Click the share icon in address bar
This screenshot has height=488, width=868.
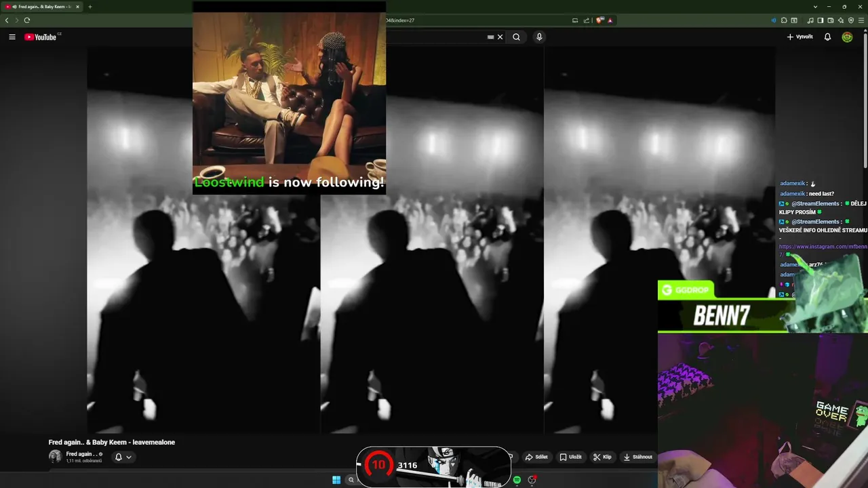point(587,20)
